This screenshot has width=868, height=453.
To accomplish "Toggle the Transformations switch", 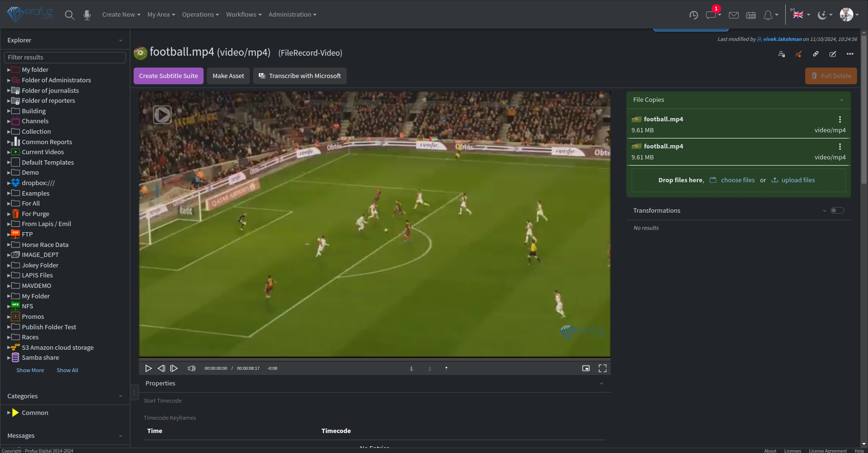I will (x=837, y=210).
